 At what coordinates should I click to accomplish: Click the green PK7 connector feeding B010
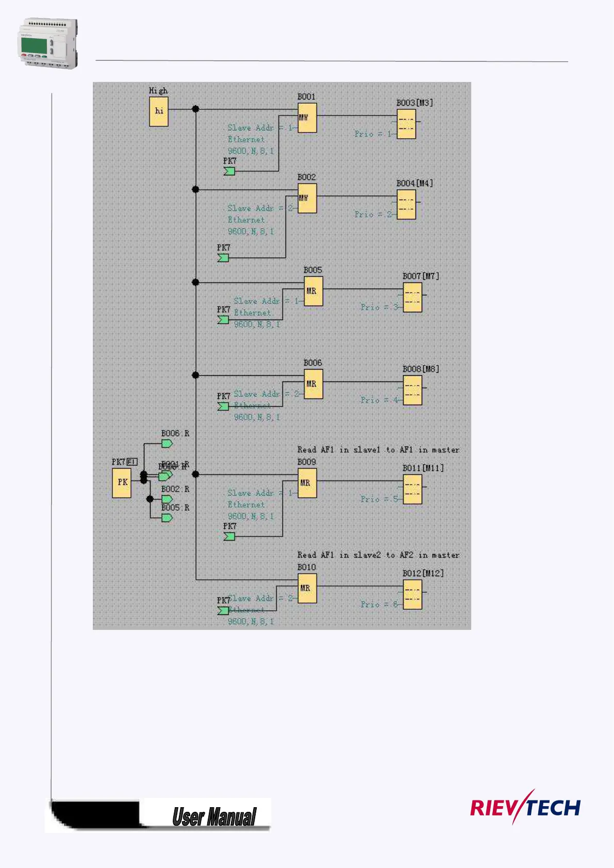point(223,611)
